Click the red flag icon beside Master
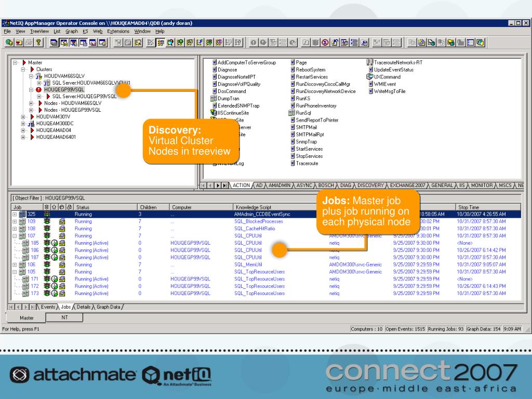Viewport: 532px width, 399px height. tap(24, 62)
